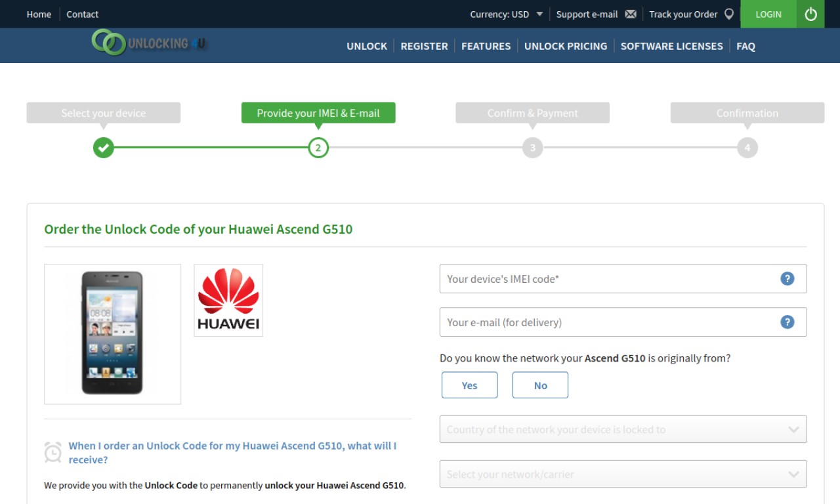Click the e-mail for delivery input field
This screenshot has width=840, height=504.
tap(623, 322)
